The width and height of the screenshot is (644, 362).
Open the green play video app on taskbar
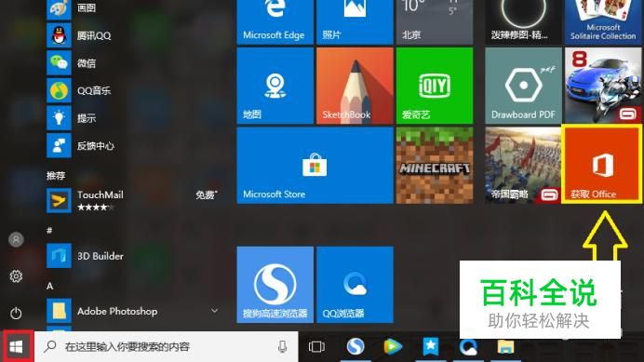tap(393, 347)
